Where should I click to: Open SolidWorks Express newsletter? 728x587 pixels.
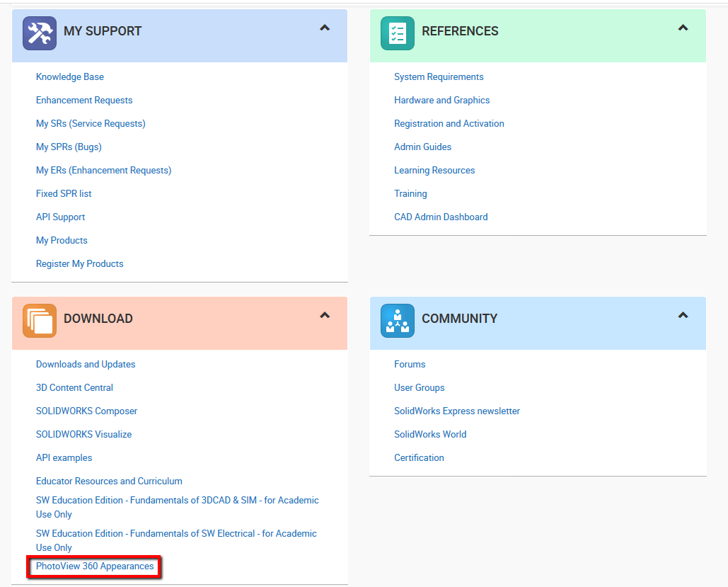pyautogui.click(x=457, y=411)
